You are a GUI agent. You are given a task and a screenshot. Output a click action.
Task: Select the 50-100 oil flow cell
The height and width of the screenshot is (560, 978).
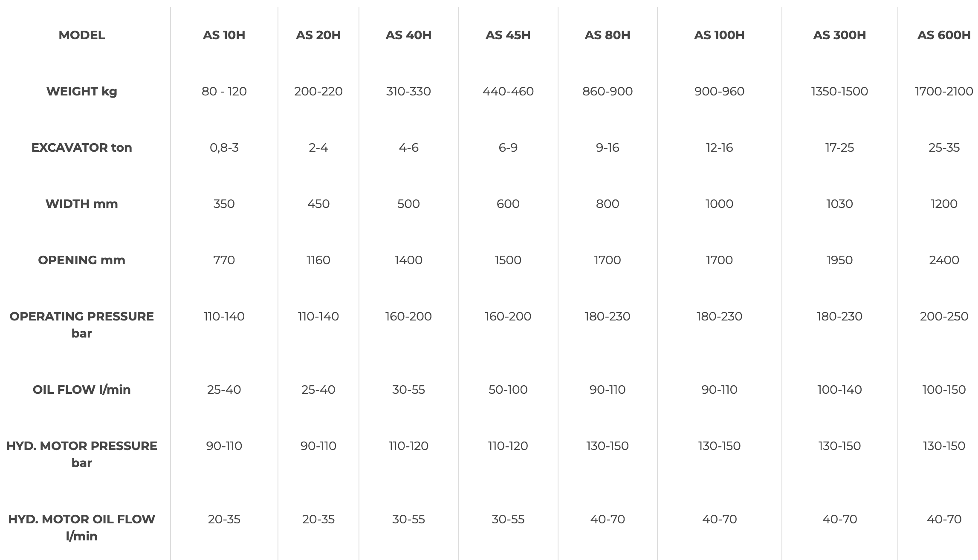tap(508, 390)
